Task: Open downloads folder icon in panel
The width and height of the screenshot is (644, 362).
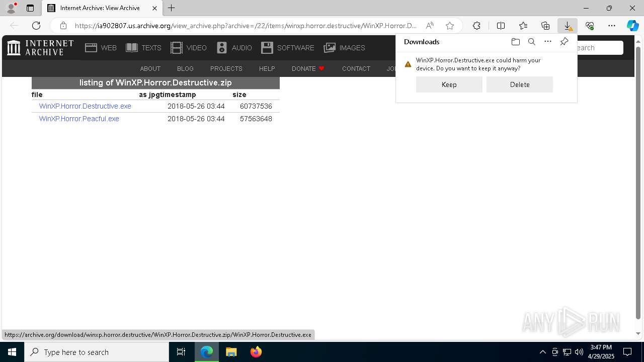Action: (515, 42)
